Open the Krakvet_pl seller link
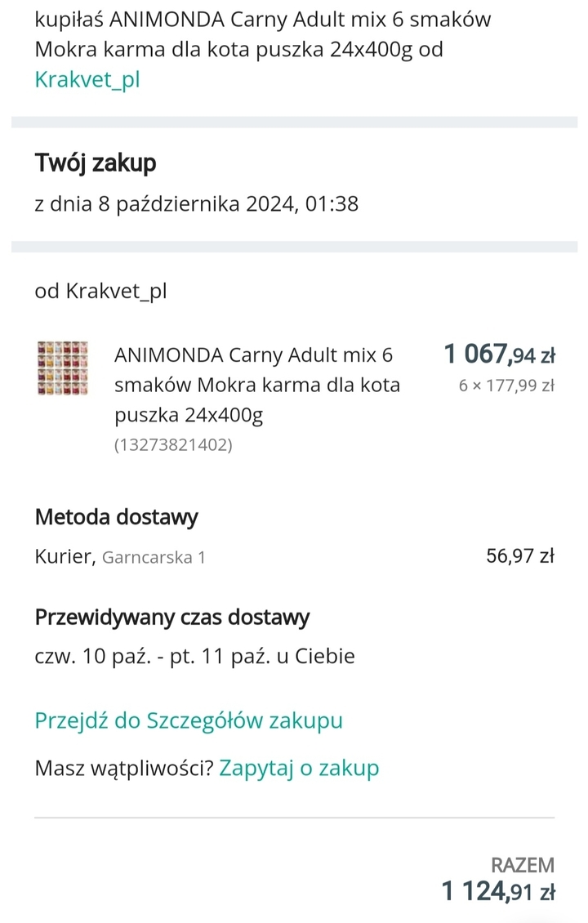The height and width of the screenshot is (923, 588). point(87,79)
